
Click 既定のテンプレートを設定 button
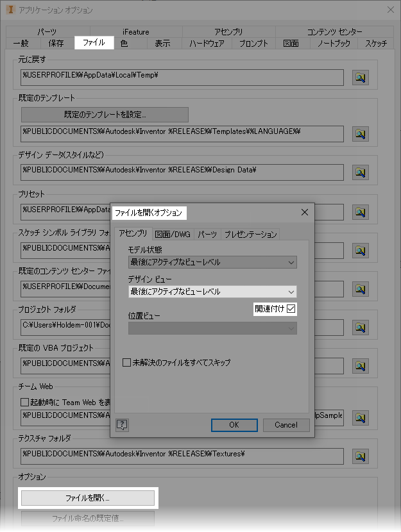coord(105,115)
